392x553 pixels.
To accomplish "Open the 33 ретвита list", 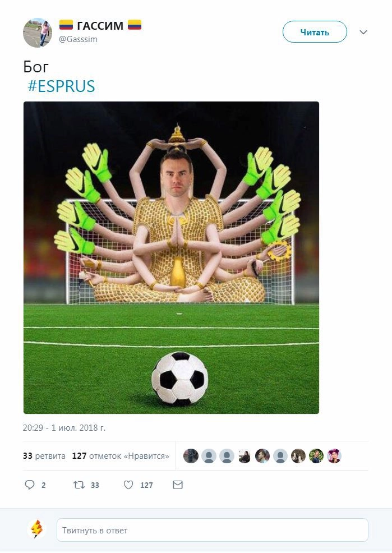I will point(44,456).
